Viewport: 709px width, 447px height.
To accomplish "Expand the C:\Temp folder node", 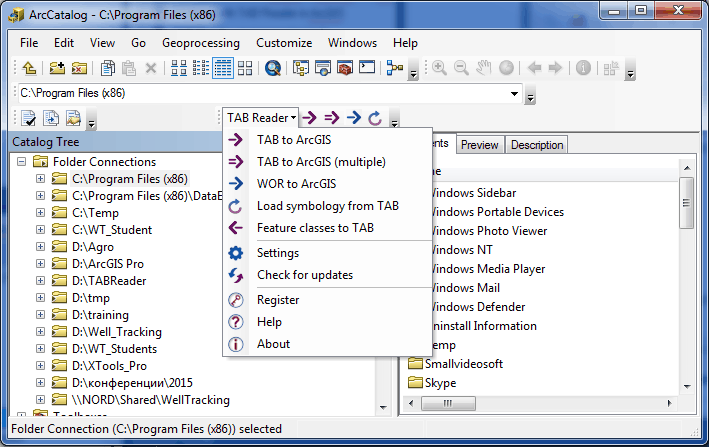I will tap(40, 212).
